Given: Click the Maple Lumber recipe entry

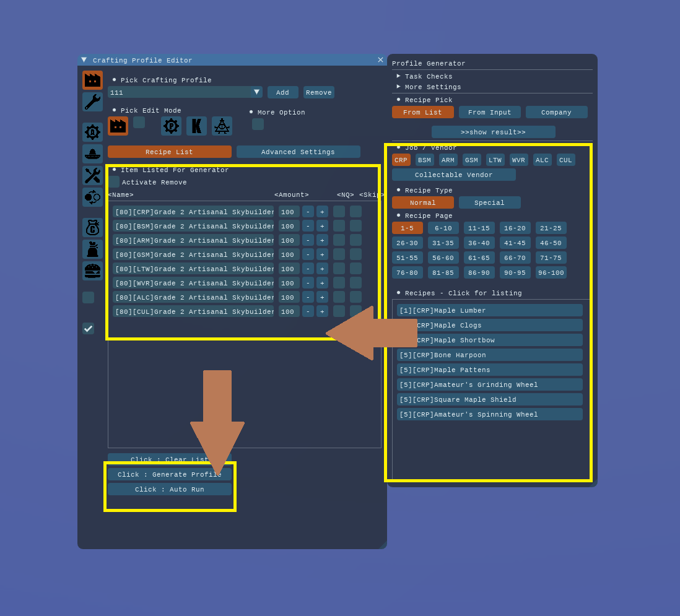Looking at the screenshot, I should (489, 310).
